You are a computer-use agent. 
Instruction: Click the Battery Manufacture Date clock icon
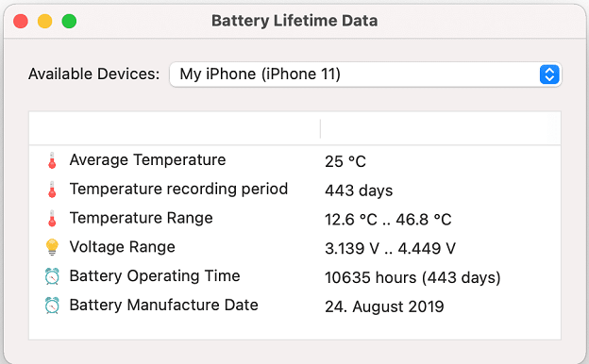tap(52, 306)
